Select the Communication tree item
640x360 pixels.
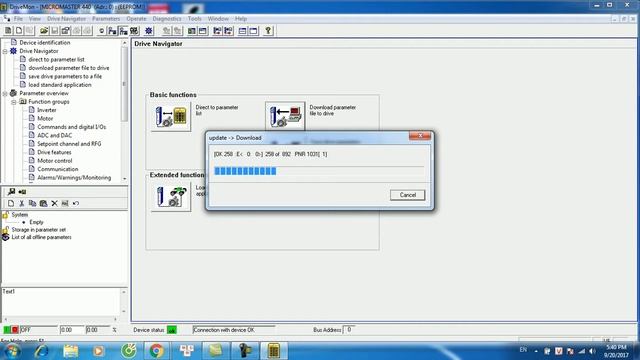pyautogui.click(x=58, y=169)
